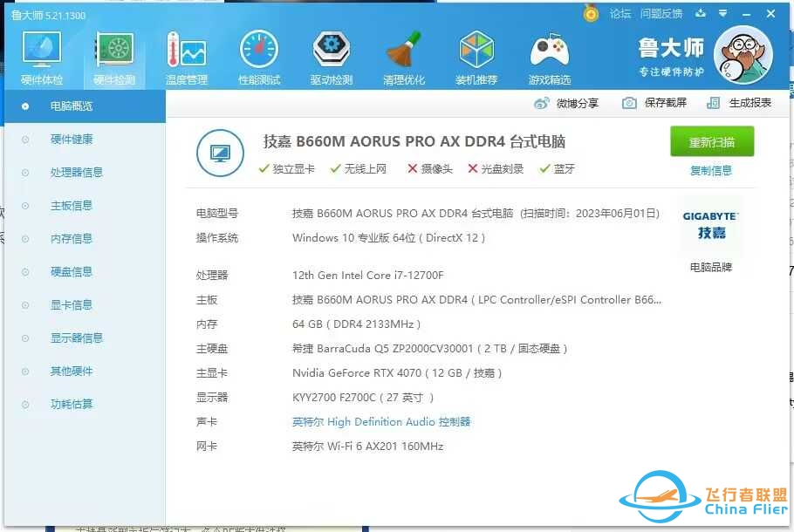This screenshot has width=794, height=532.
Task: Minimize the 鲁大师 window
Action: [746, 14]
